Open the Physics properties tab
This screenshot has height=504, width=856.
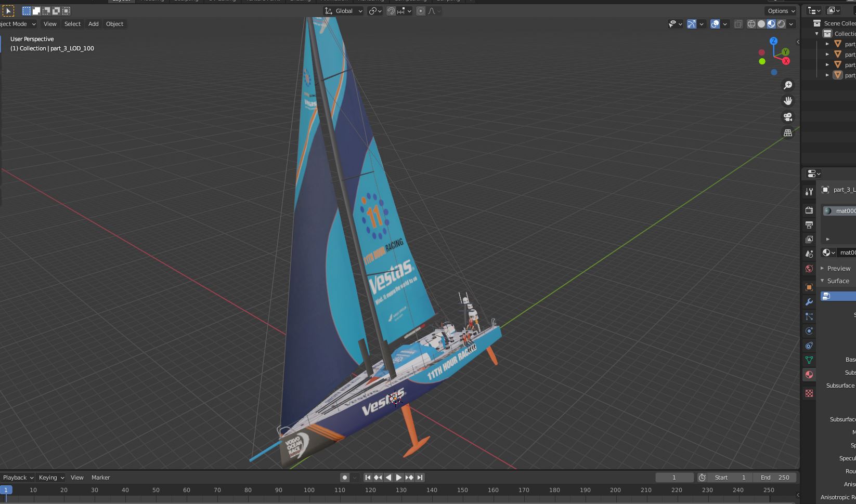pos(809,331)
